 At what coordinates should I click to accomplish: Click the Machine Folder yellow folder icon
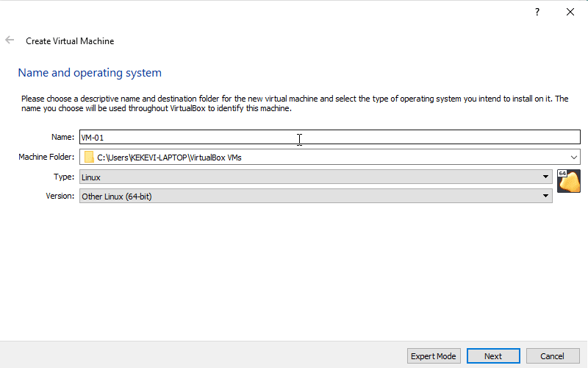[89, 157]
